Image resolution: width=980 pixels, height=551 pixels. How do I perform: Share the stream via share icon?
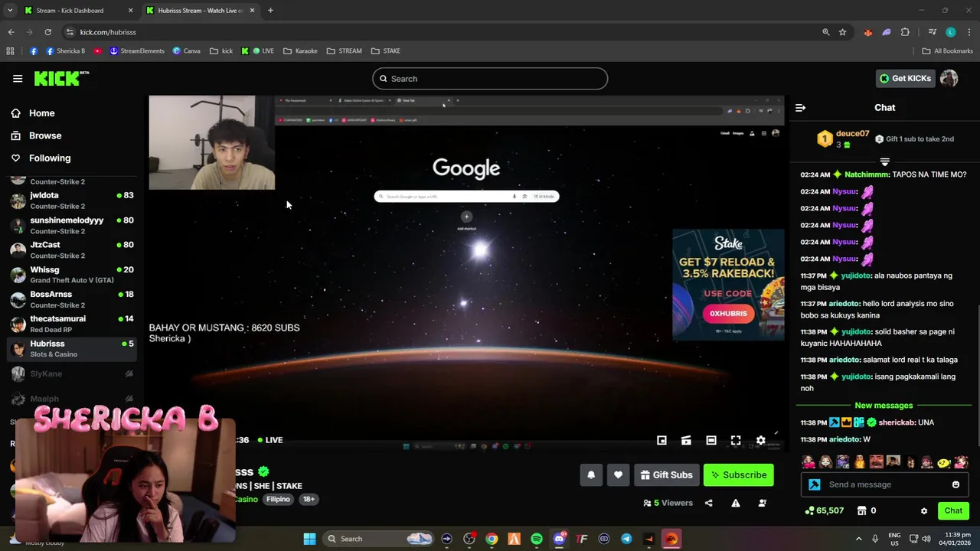(708, 503)
